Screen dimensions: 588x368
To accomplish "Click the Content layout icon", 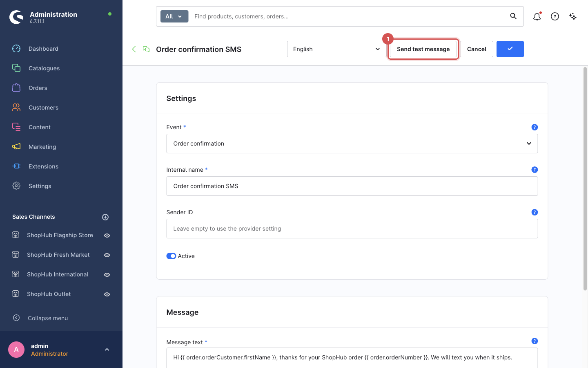I will [x=16, y=127].
